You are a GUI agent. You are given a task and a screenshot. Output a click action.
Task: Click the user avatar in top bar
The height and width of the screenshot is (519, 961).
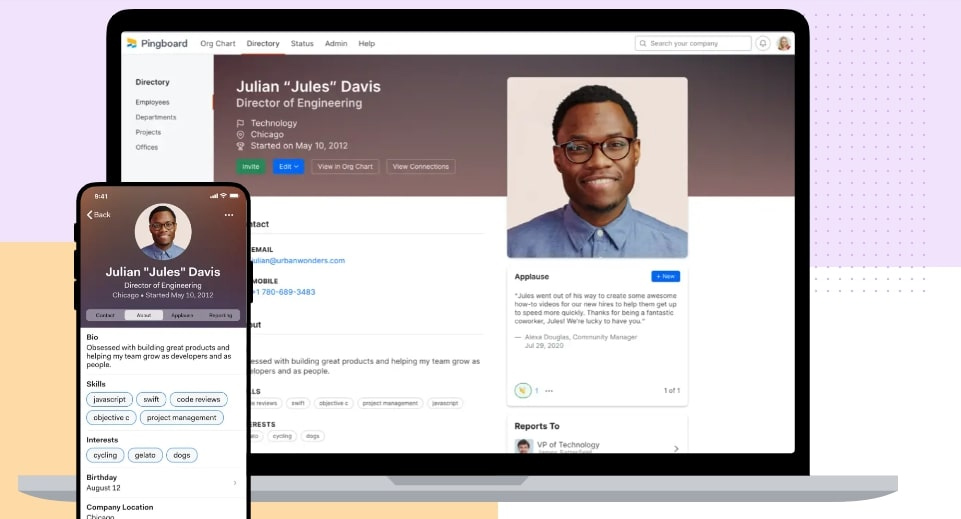[784, 44]
